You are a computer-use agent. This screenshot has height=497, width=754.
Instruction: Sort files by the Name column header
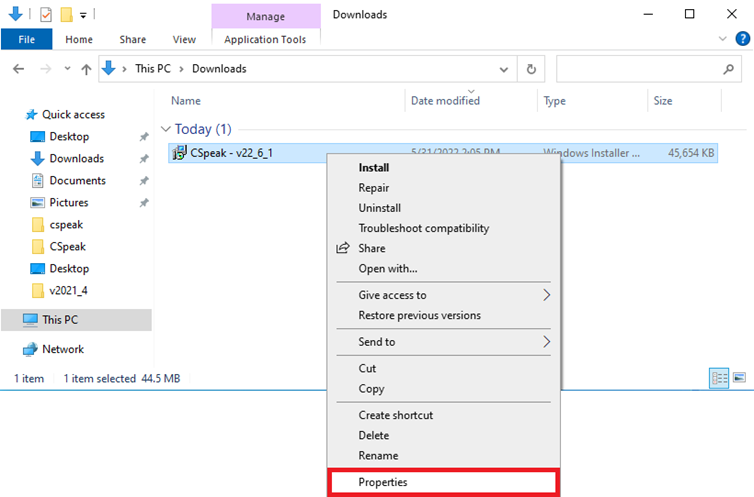186,101
